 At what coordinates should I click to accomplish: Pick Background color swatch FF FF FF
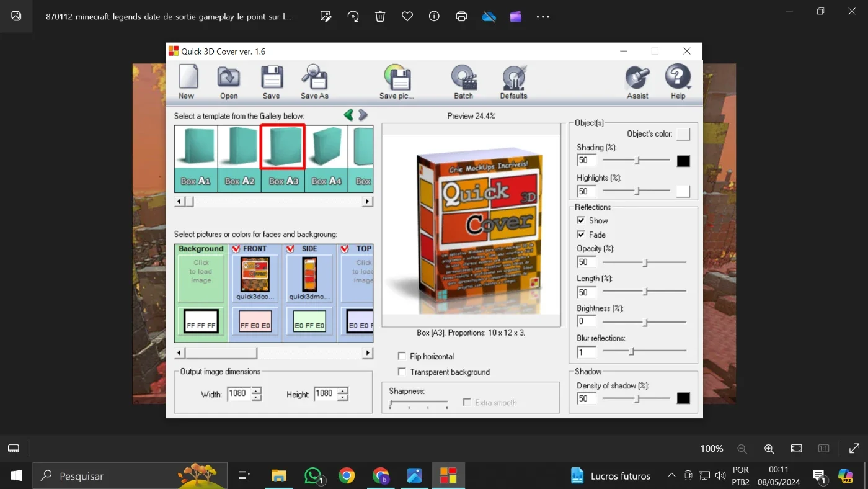click(x=201, y=321)
